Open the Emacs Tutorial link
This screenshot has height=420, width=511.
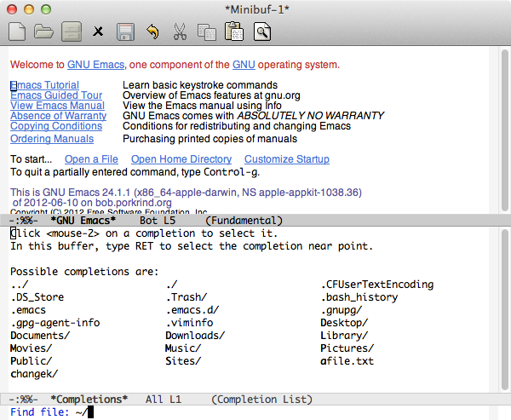pyautogui.click(x=44, y=85)
